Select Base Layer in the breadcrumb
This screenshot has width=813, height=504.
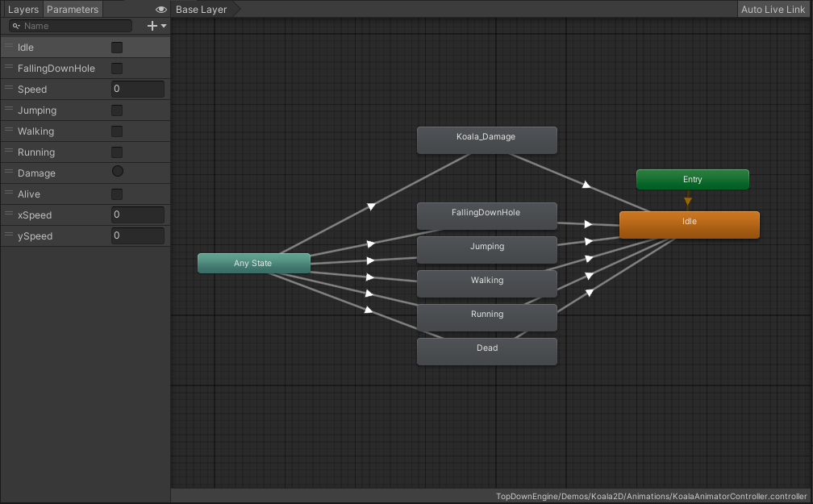point(202,10)
